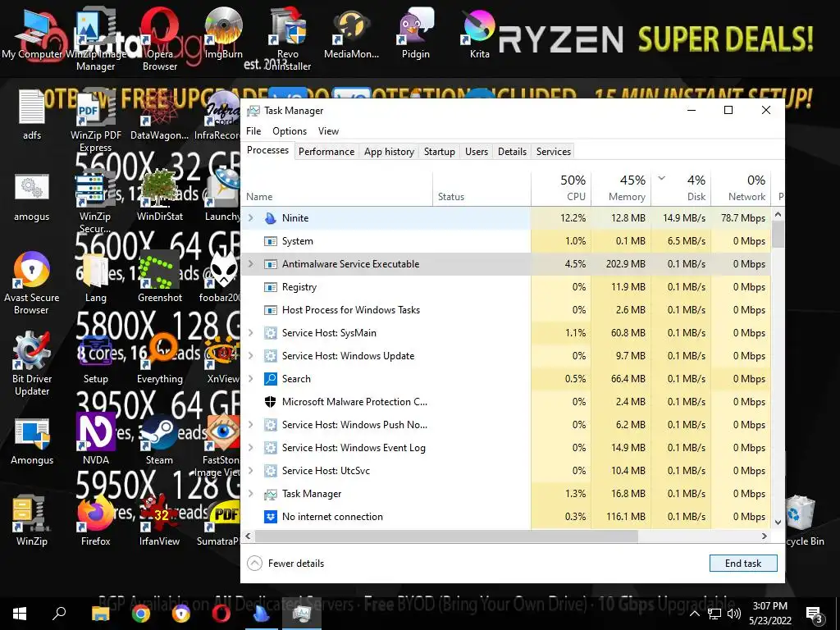Expand Service Host: UtcSvc group
Screen dimensions: 840x630
[x=250, y=471]
